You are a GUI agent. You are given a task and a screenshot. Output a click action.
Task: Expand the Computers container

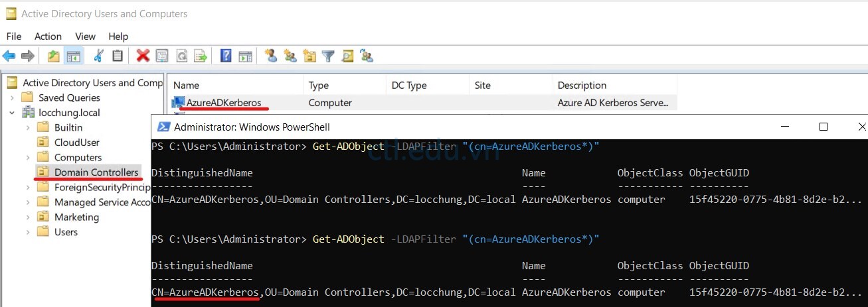click(x=27, y=157)
